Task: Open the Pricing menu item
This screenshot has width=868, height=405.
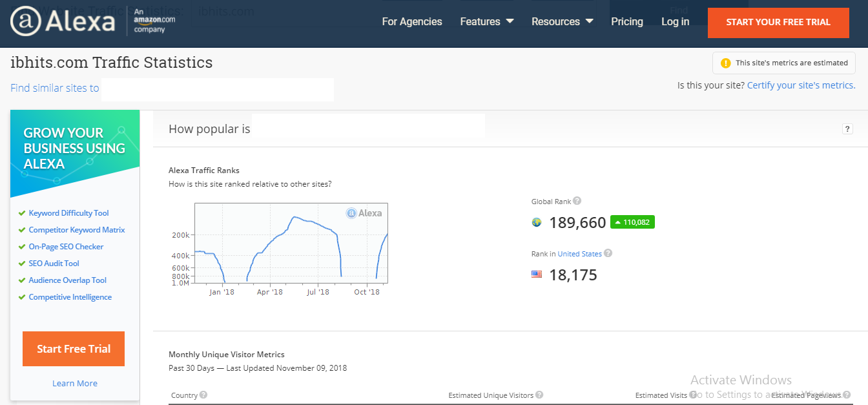Action: click(x=627, y=21)
